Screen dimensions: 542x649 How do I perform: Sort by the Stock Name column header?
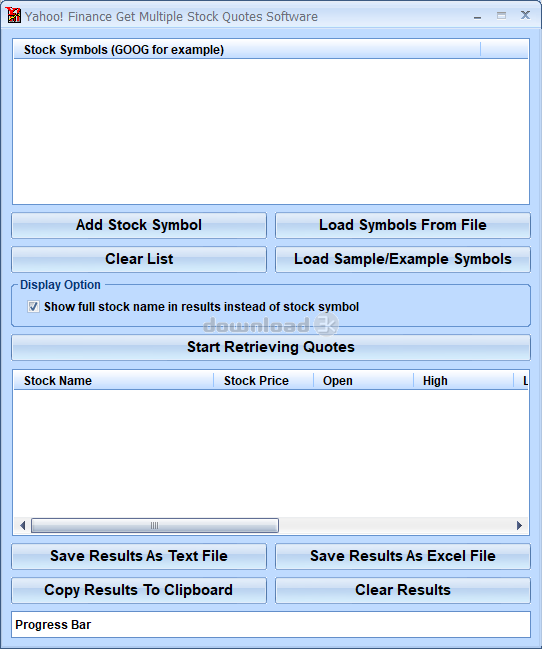(x=114, y=380)
